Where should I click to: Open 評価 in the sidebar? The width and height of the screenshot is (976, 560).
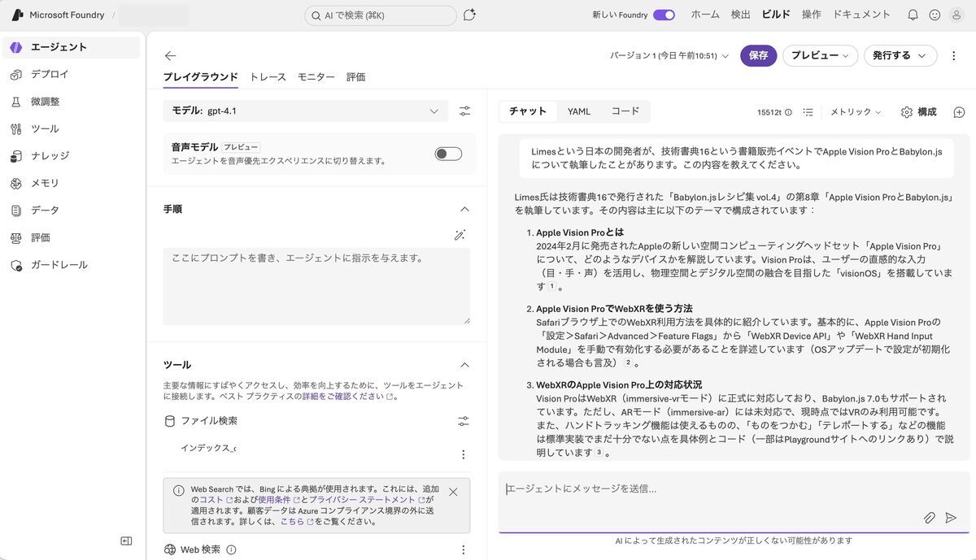pyautogui.click(x=71, y=237)
